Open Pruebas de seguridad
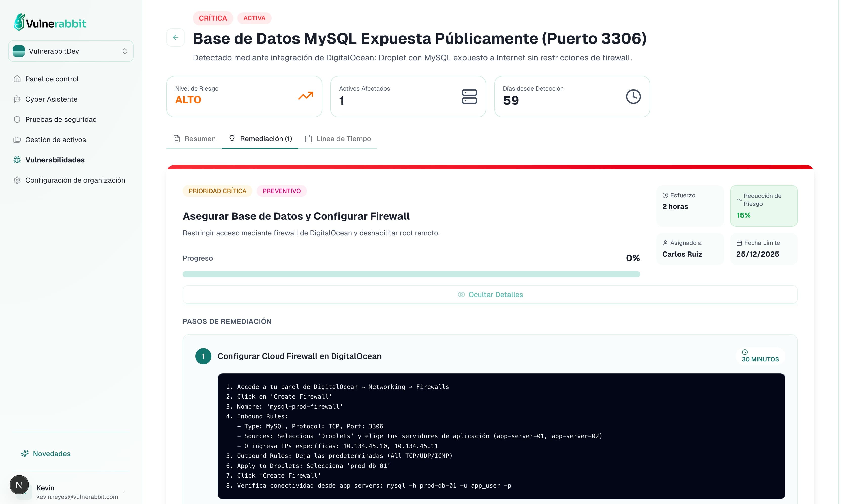Image resolution: width=847 pixels, height=504 pixels. tap(61, 119)
